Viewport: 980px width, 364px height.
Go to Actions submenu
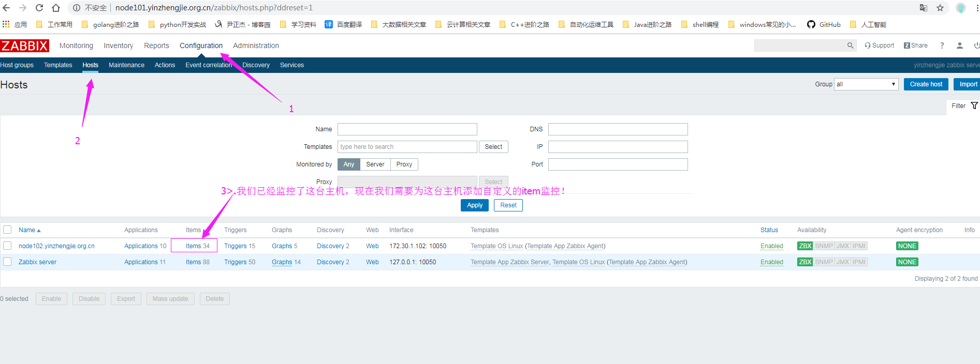click(x=165, y=65)
